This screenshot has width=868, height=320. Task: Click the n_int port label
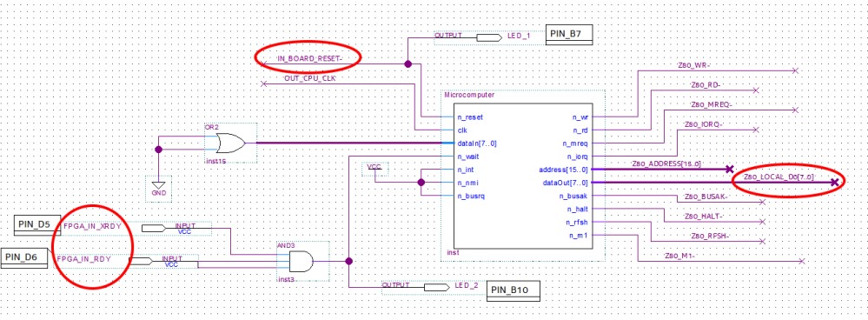pos(466,170)
